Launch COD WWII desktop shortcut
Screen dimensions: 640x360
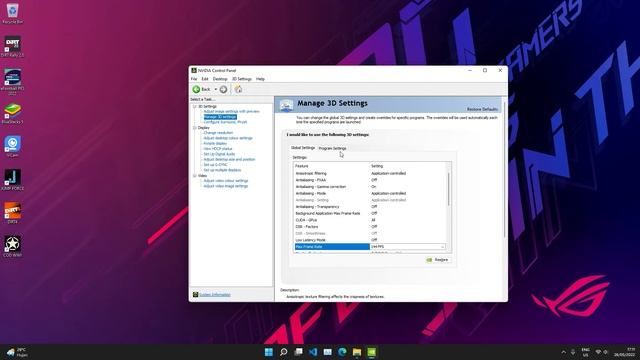tap(12, 247)
